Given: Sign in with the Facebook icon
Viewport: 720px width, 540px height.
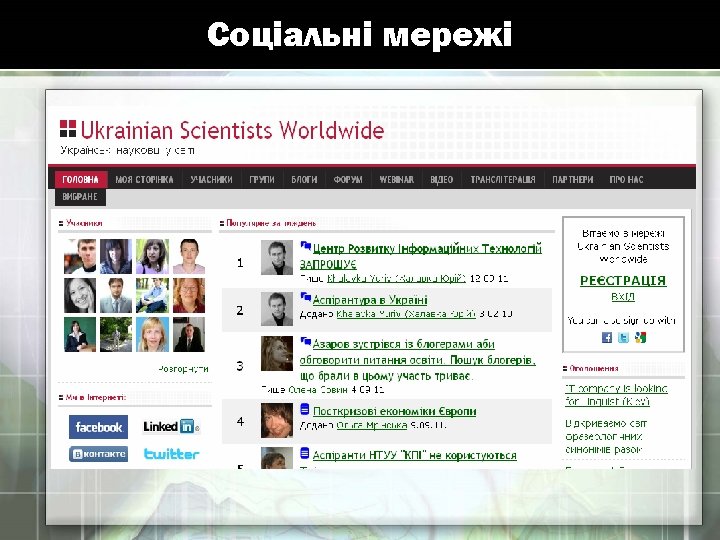Looking at the screenshot, I should (x=607, y=338).
